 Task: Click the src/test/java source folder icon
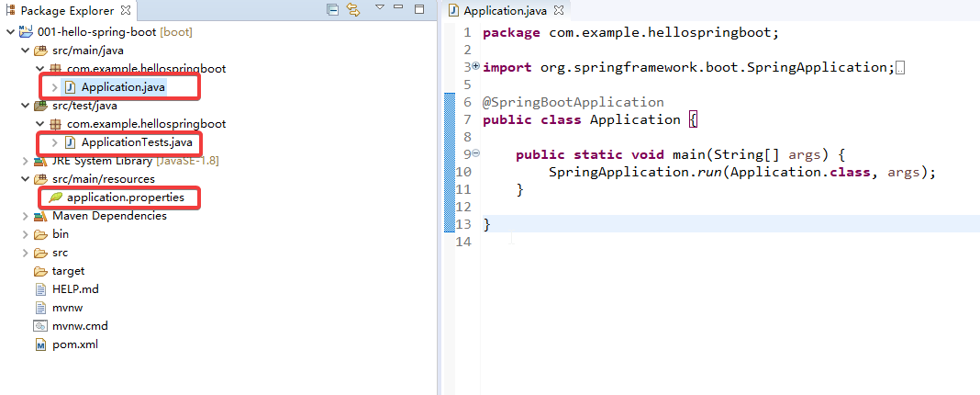tap(40, 106)
